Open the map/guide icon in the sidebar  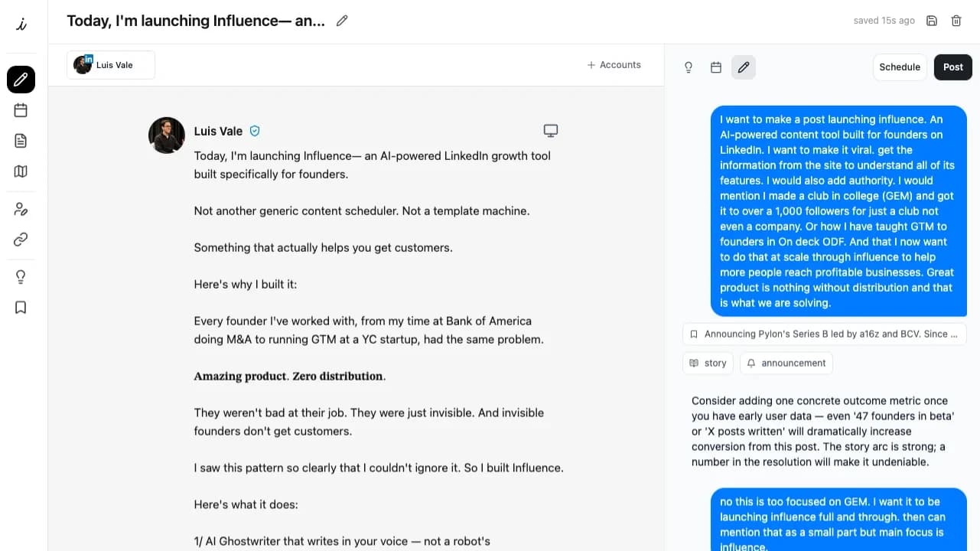[x=21, y=171]
